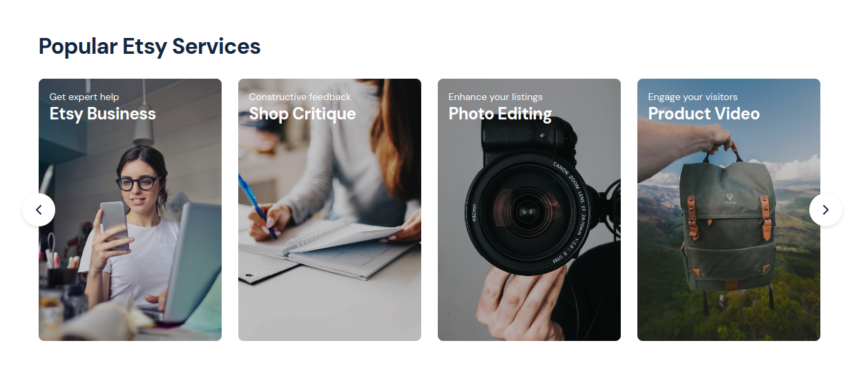Click the next carousel arrow
The image size is (868, 381).
(826, 210)
